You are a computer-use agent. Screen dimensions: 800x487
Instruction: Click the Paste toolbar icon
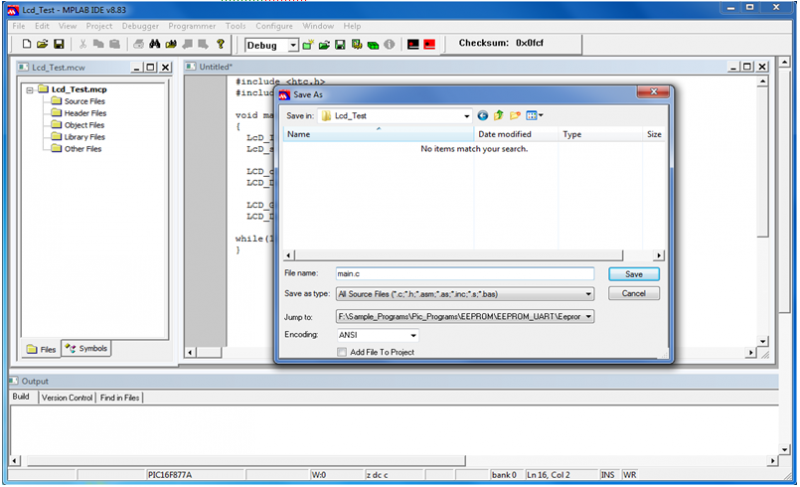115,44
